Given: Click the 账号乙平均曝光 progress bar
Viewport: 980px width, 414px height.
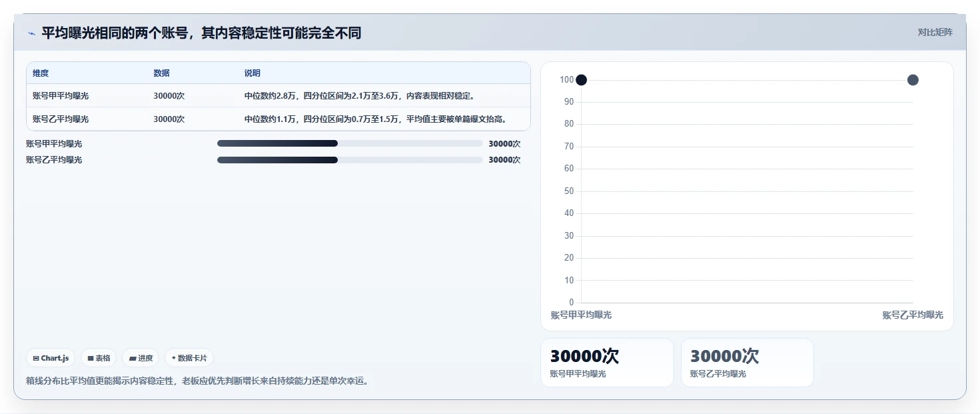Looking at the screenshot, I should 350,160.
